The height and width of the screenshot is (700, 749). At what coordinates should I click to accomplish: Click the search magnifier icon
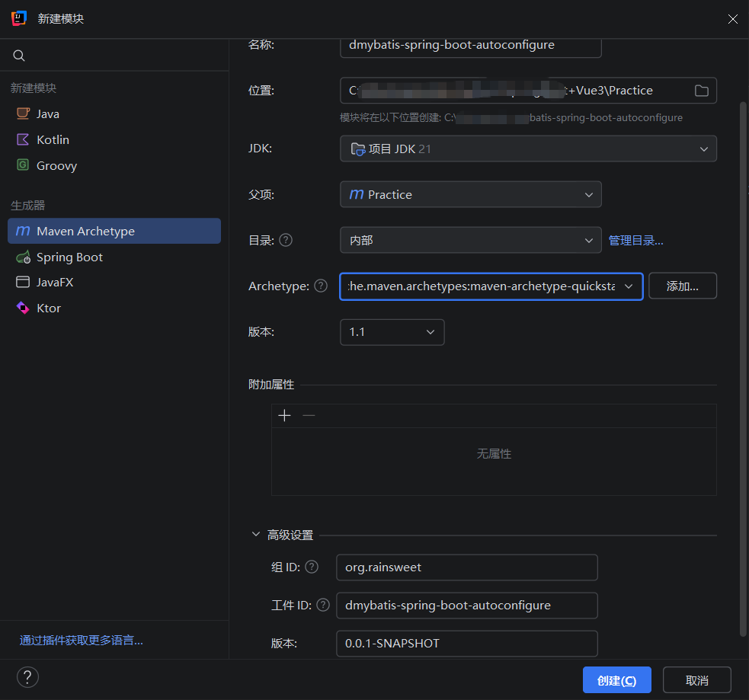point(18,56)
